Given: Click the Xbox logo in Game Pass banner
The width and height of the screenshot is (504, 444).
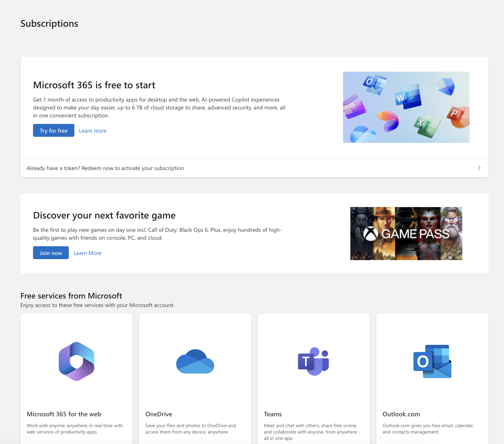Looking at the screenshot, I should [371, 234].
